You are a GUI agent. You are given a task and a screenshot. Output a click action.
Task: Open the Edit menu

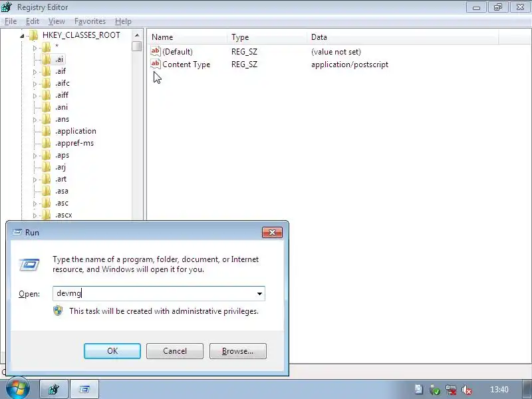(33, 21)
